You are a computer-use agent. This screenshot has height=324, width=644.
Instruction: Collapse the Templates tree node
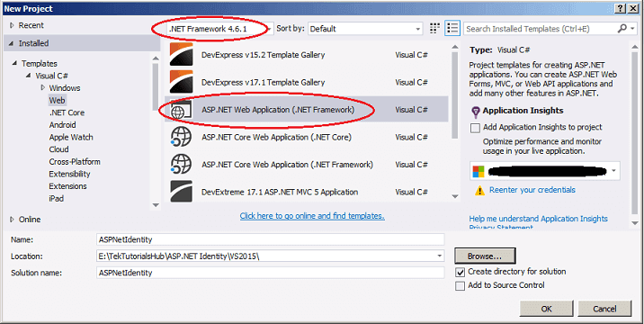point(14,63)
